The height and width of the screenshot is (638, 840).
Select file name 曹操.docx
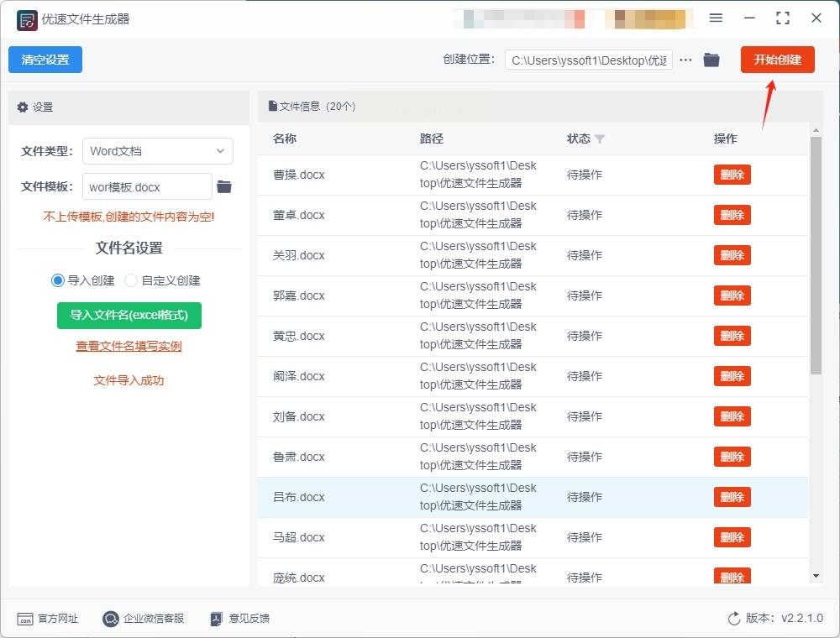[x=298, y=175]
